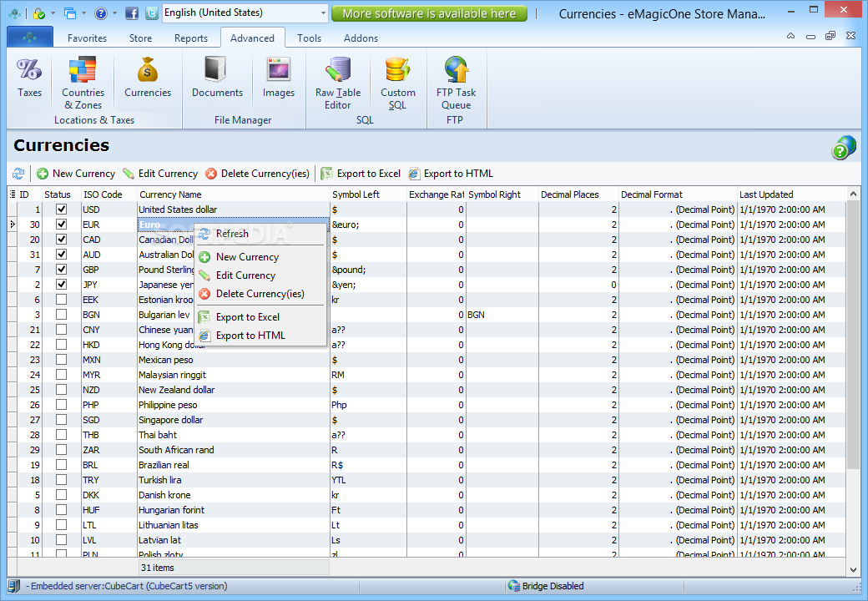Click the green help globe icon
868x601 pixels.
click(x=843, y=148)
